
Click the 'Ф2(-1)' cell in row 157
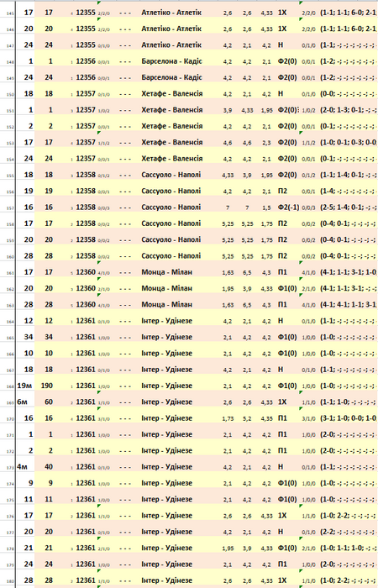coord(288,207)
